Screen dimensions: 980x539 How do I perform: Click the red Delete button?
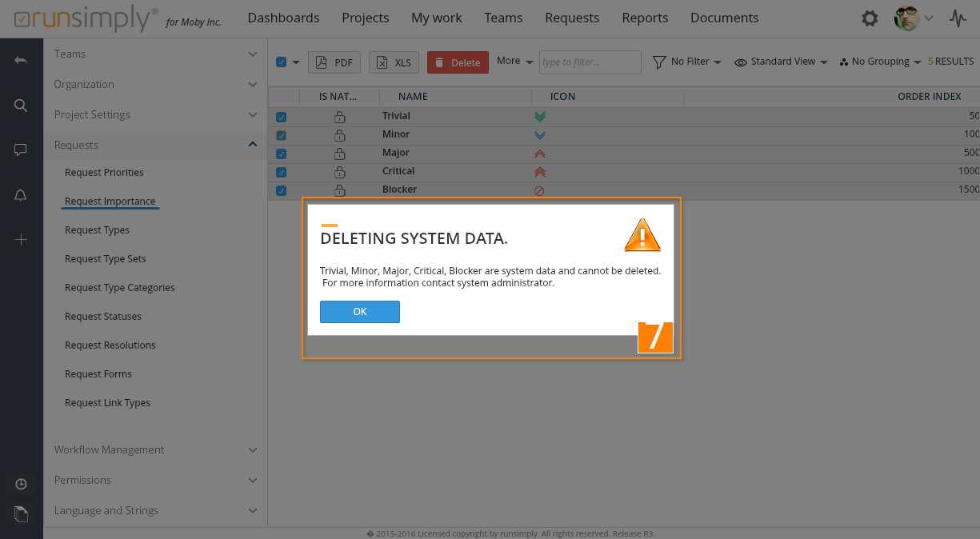click(458, 62)
